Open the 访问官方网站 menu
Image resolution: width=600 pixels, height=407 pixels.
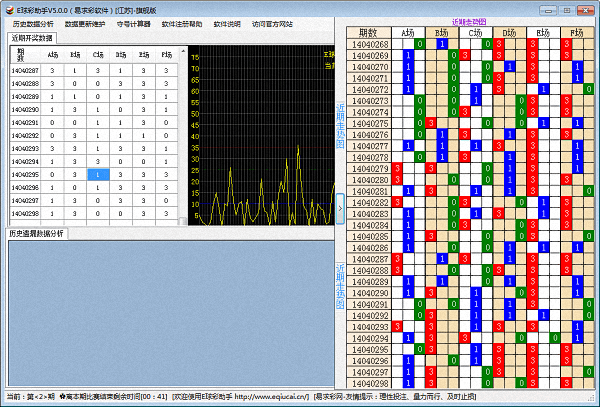272,24
